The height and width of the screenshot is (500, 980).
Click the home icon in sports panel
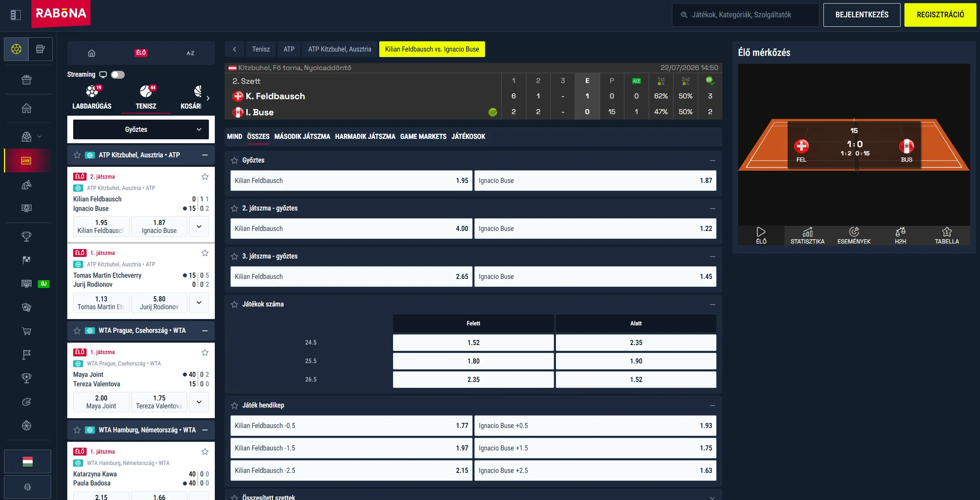click(x=92, y=53)
